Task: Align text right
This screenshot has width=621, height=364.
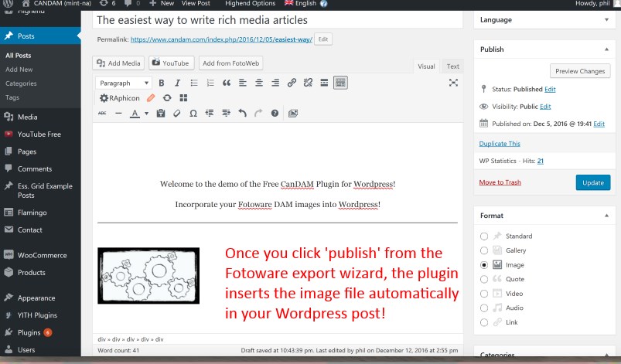Action: coord(275,83)
